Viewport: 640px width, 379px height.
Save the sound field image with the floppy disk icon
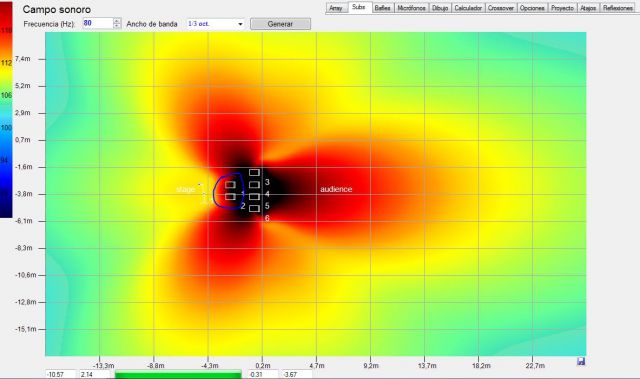tap(581, 361)
